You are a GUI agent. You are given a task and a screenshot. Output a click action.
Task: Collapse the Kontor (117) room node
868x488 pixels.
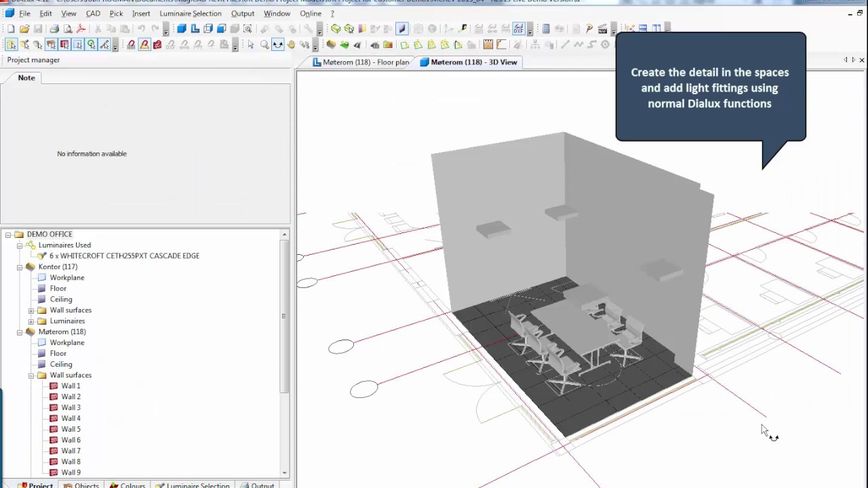coord(20,267)
